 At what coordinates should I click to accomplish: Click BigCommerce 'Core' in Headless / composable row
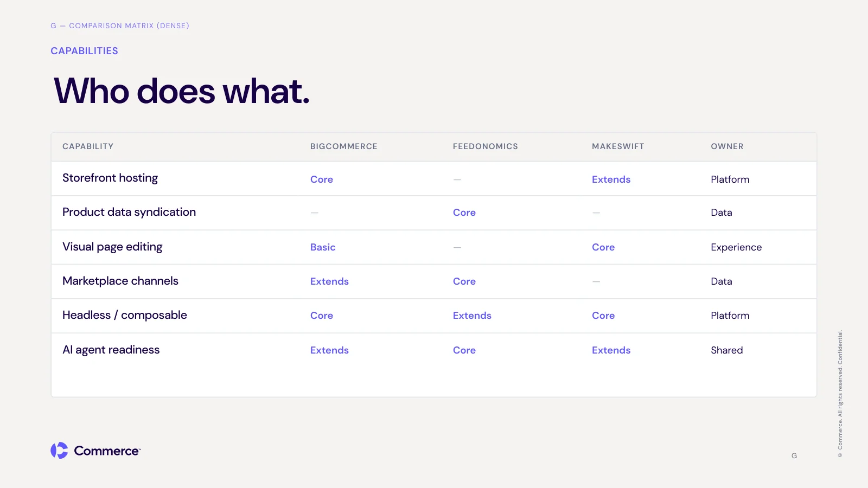(x=322, y=316)
